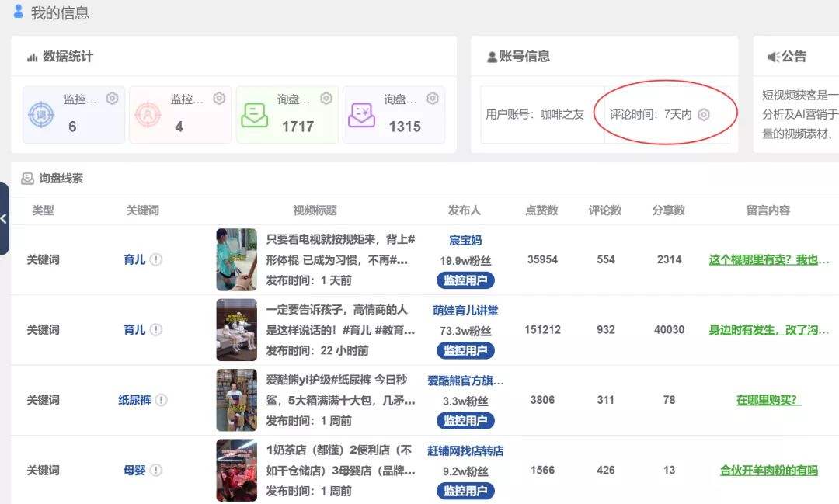
Task: Expand the collapsed left sidebar arrow
Action: [x=4, y=218]
